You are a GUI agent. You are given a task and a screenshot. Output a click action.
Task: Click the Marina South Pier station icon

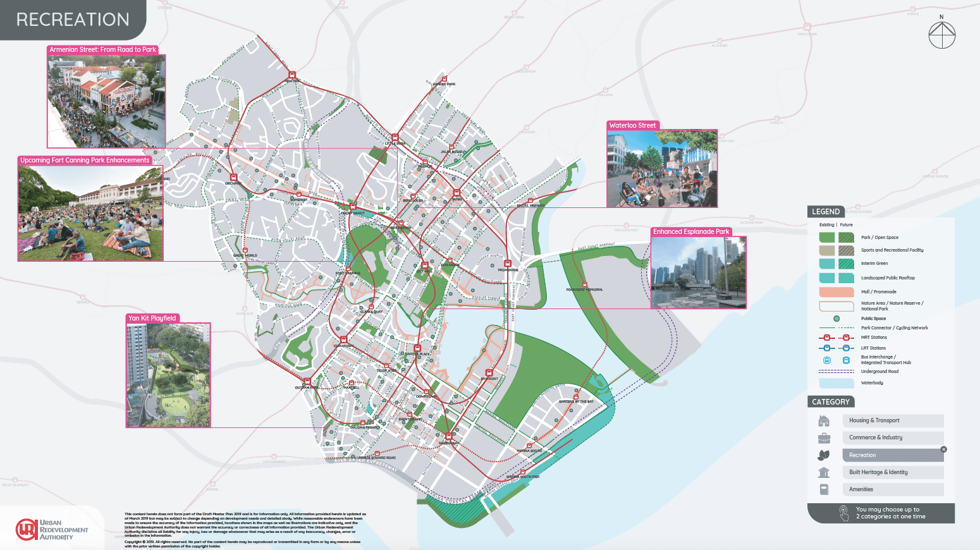coord(523,472)
